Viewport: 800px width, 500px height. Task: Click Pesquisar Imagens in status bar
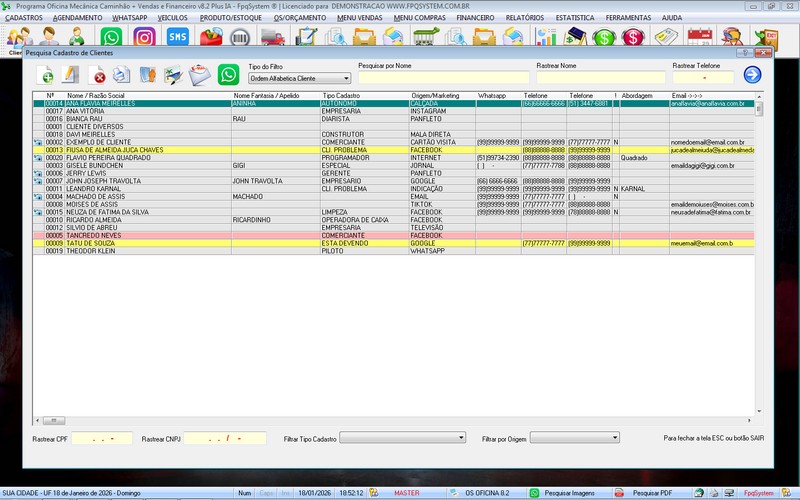pyautogui.click(x=569, y=493)
